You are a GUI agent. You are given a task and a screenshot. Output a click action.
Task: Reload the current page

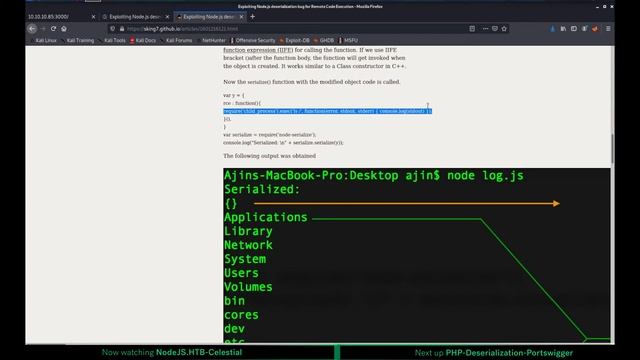[x=53, y=29]
